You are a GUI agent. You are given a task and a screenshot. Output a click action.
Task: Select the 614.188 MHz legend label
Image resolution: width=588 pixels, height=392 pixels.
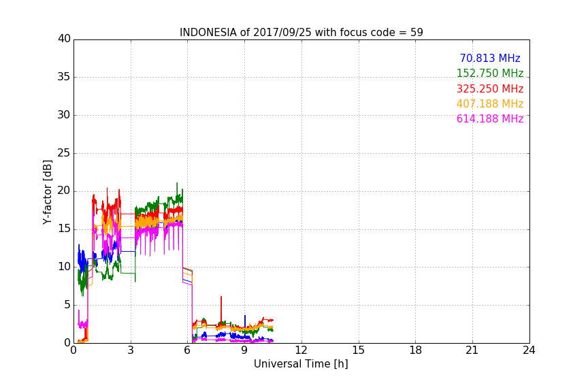pyautogui.click(x=490, y=118)
